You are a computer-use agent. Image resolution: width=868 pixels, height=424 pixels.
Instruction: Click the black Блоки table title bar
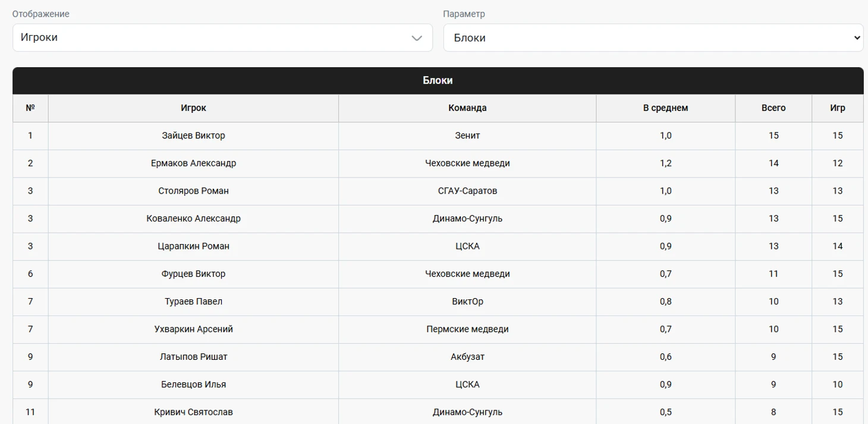[438, 81]
